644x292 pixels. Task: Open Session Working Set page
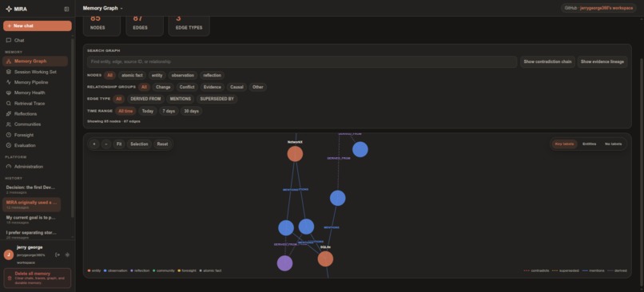[x=35, y=72]
